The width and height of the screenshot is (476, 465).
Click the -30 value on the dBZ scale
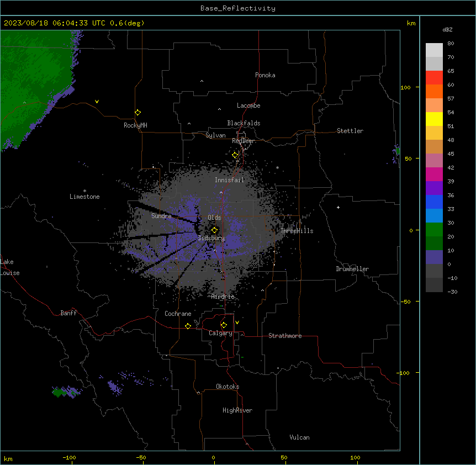[x=452, y=292]
